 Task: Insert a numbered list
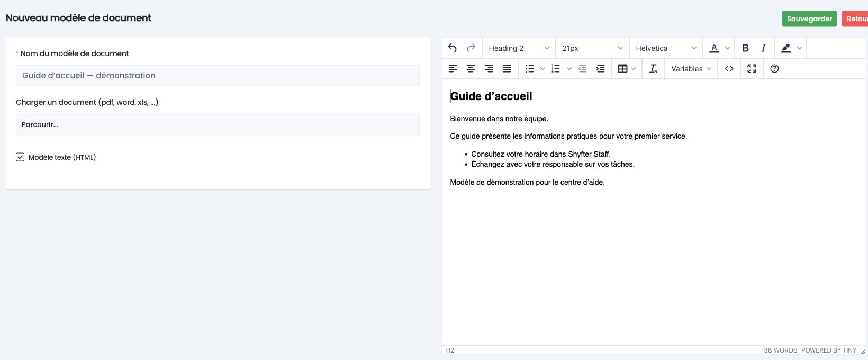tap(556, 68)
